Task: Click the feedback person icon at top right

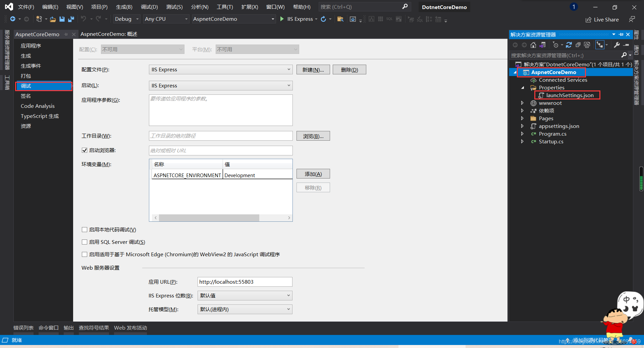Action: point(632,19)
